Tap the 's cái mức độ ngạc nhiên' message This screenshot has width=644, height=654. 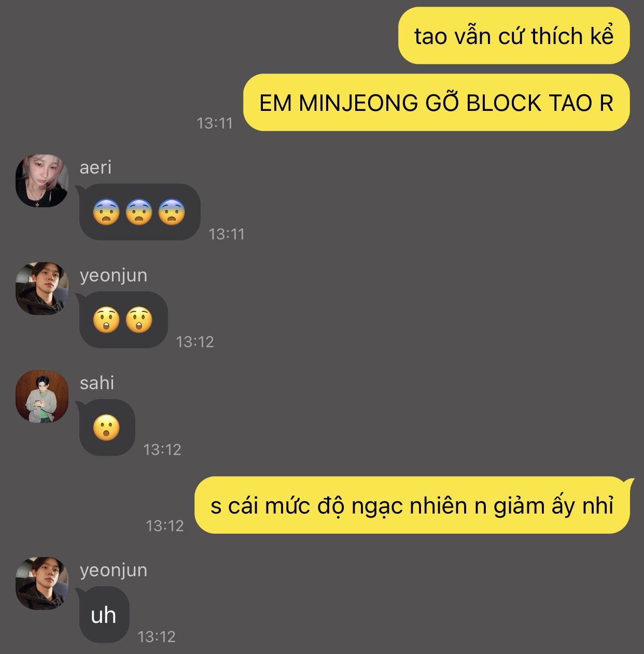point(412,505)
